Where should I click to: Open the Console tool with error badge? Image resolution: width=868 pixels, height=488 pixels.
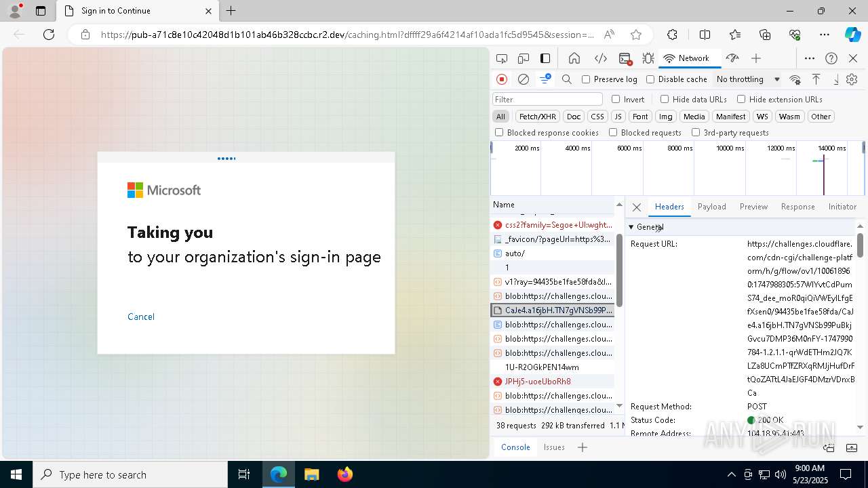(626, 58)
